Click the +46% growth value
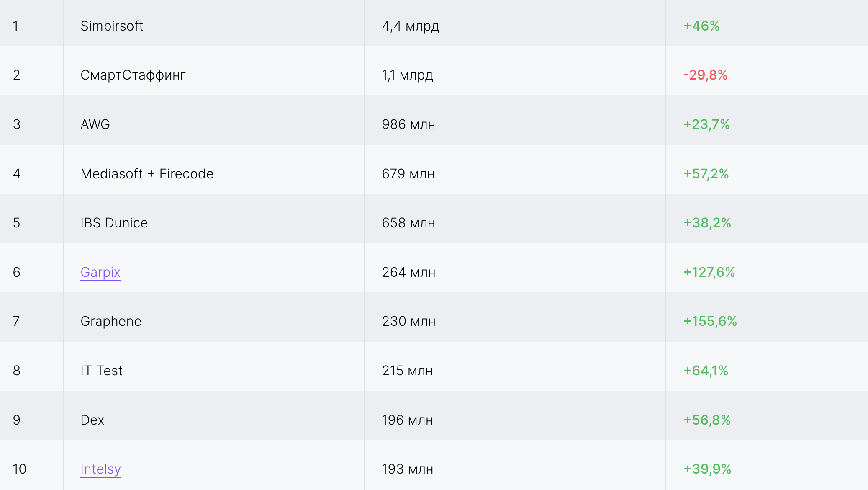 (x=701, y=26)
